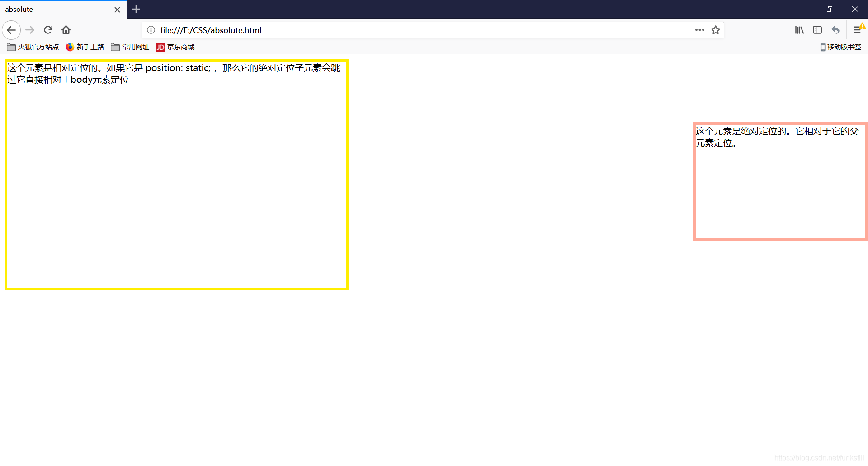868x466 pixels.
Task: Close the Firefox window
Action: click(855, 9)
